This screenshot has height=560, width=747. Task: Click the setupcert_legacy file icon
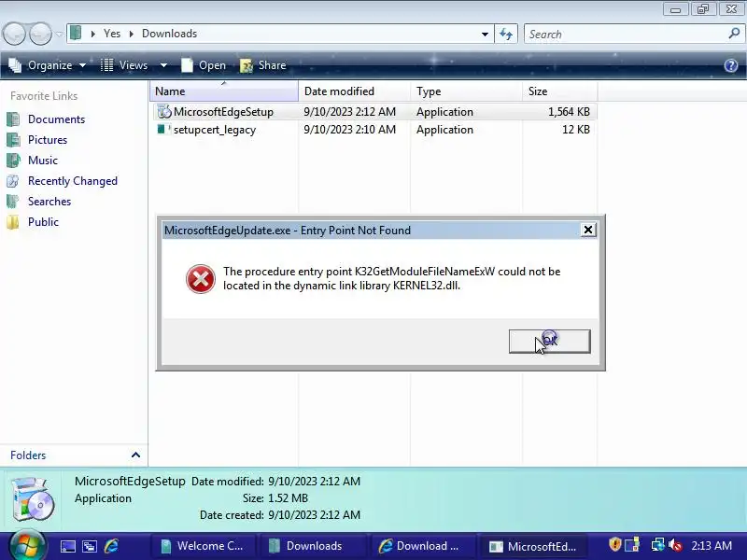pyautogui.click(x=163, y=129)
